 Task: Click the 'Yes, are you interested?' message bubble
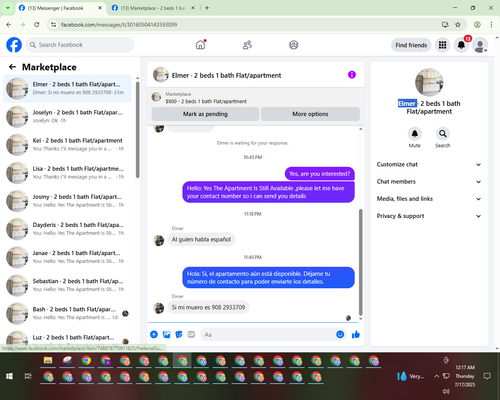point(319,174)
